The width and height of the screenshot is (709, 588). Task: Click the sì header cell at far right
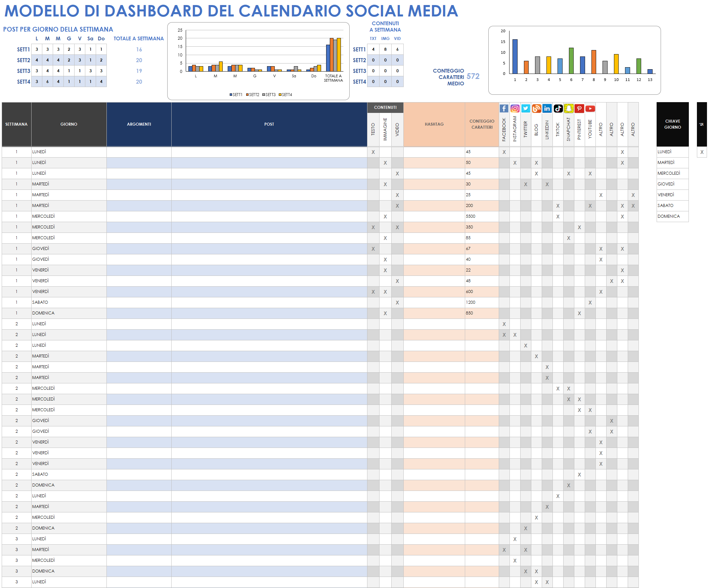(x=702, y=124)
